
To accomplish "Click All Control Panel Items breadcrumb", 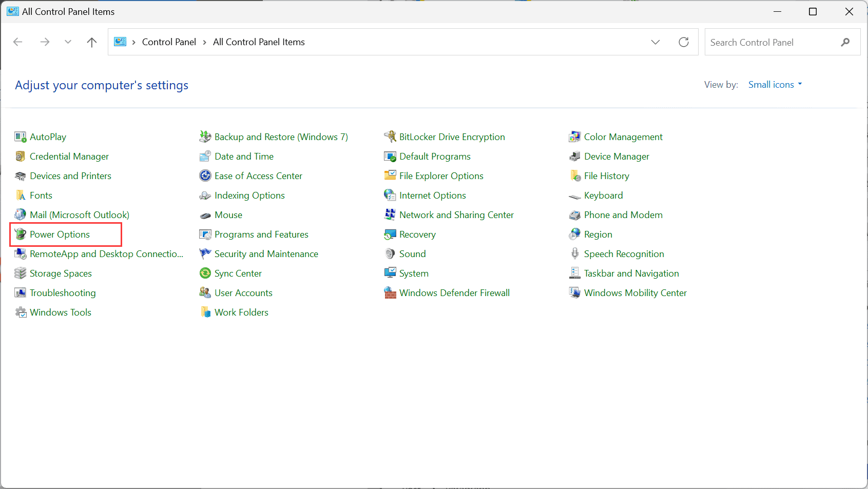I will point(259,42).
